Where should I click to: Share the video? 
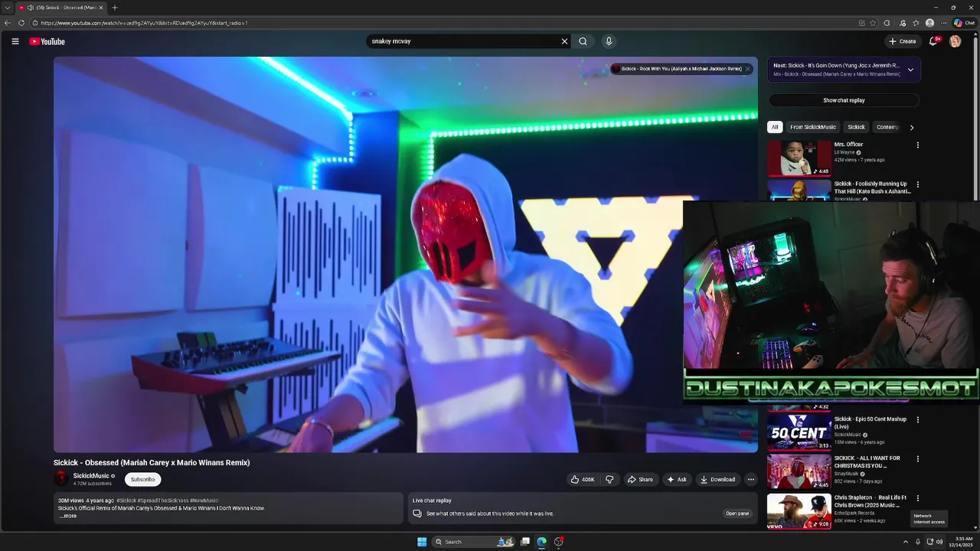pos(640,480)
